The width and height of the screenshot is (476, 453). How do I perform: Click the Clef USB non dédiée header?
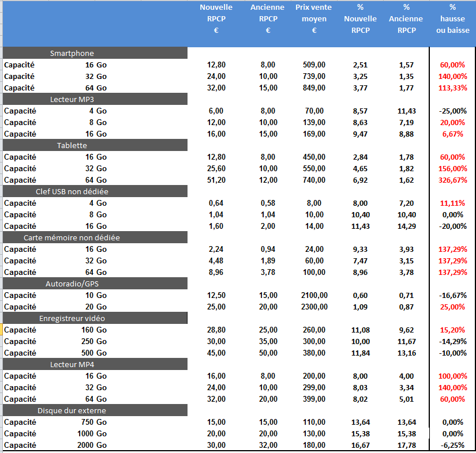point(72,191)
